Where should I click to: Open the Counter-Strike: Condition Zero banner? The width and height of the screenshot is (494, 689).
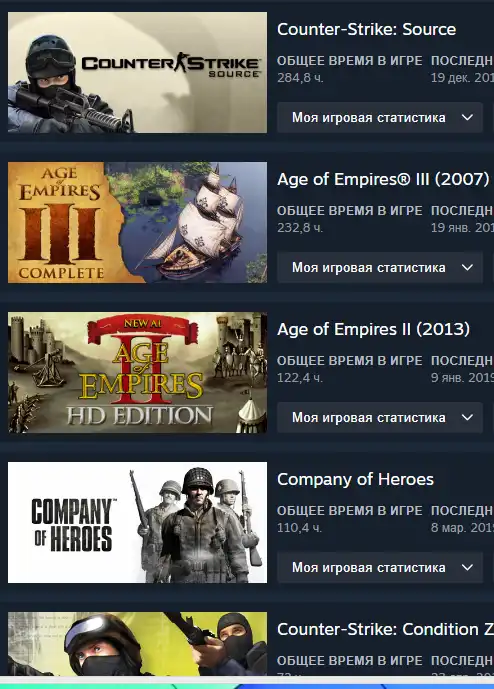click(137, 644)
